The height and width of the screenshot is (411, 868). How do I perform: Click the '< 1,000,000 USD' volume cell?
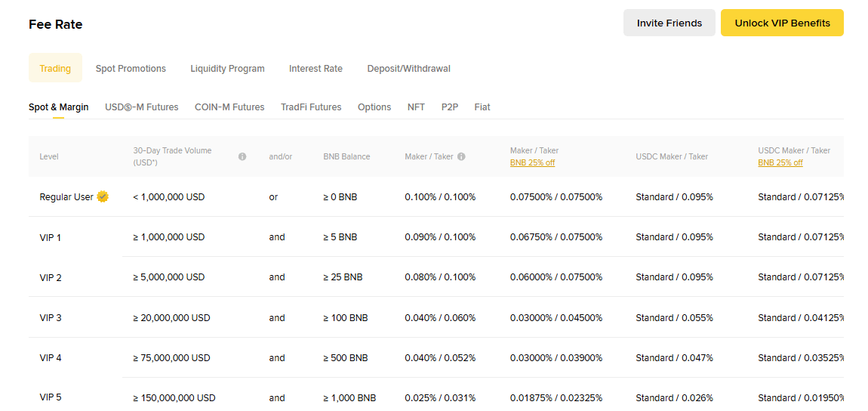pos(169,196)
